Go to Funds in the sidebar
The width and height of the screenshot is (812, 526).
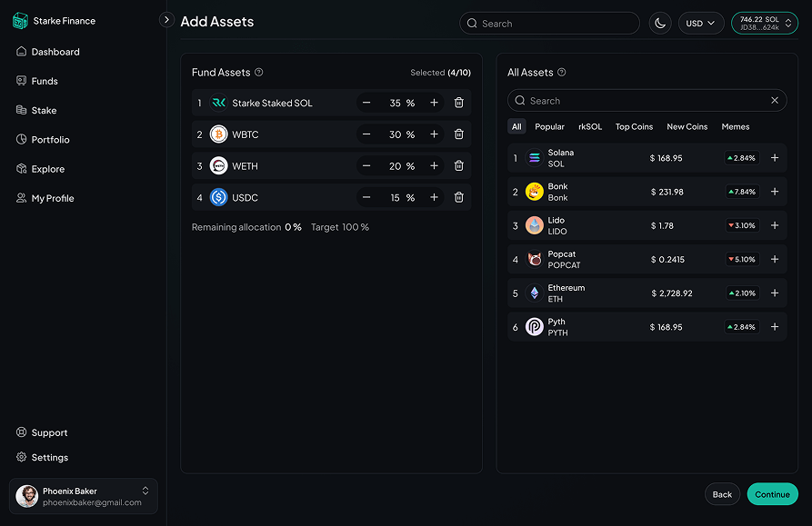[x=37, y=81]
